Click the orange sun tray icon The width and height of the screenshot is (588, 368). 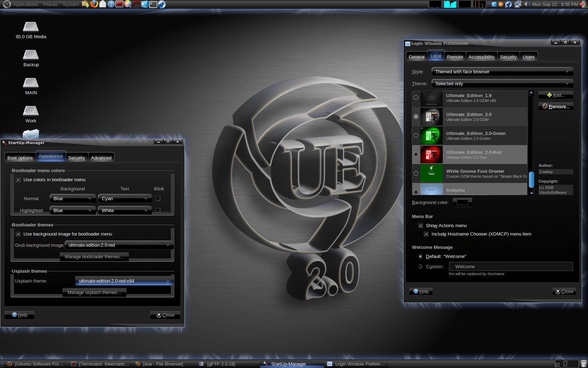click(501, 4)
